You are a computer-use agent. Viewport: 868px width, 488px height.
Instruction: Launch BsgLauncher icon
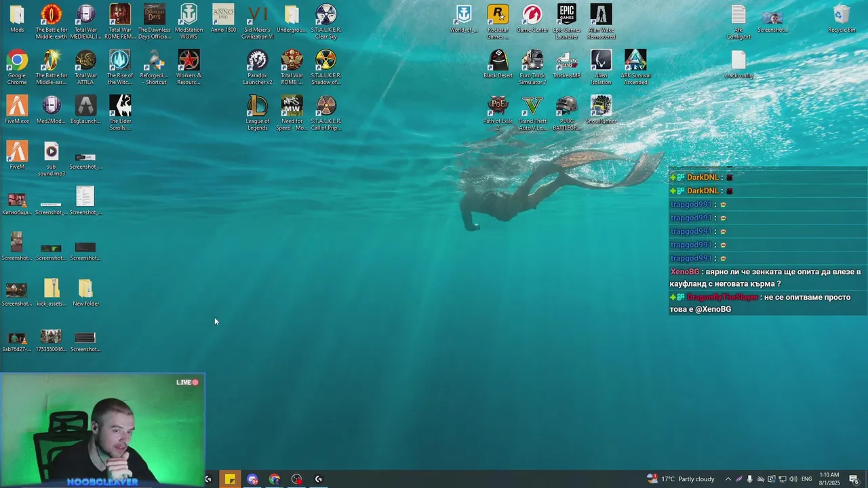coord(85,109)
